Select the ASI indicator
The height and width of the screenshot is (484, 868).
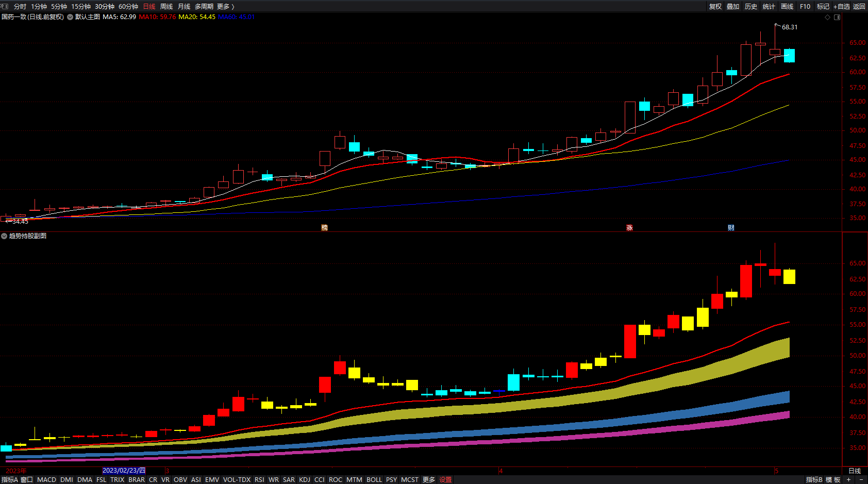pos(196,479)
